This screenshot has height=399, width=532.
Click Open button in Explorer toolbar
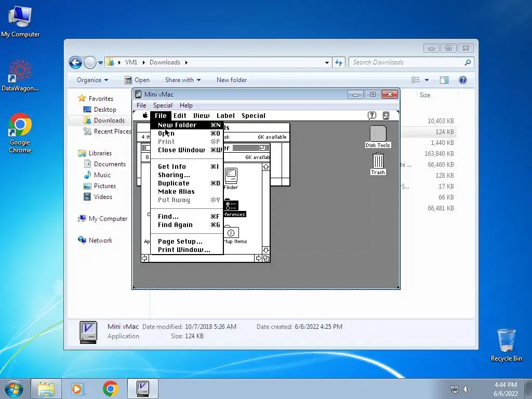coord(137,80)
